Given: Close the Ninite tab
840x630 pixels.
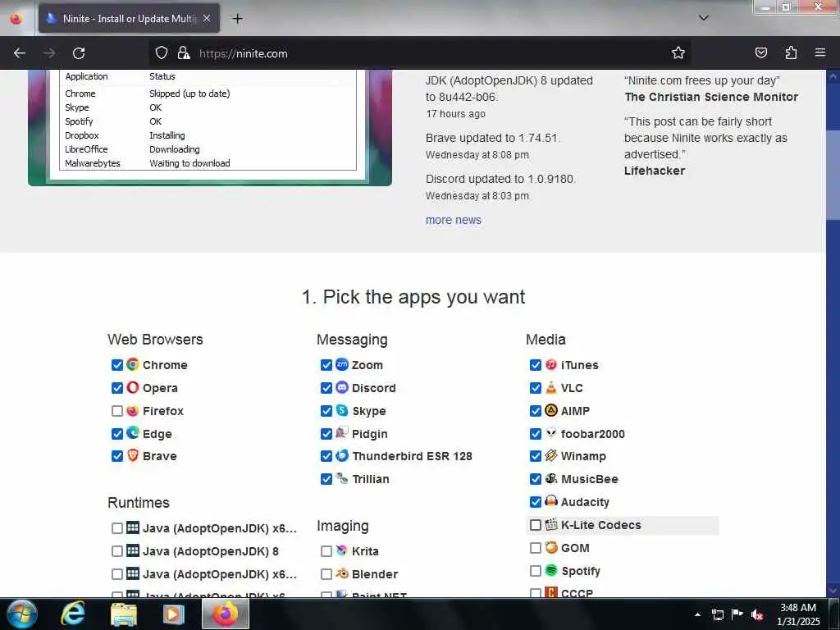Looking at the screenshot, I should click(x=207, y=18).
